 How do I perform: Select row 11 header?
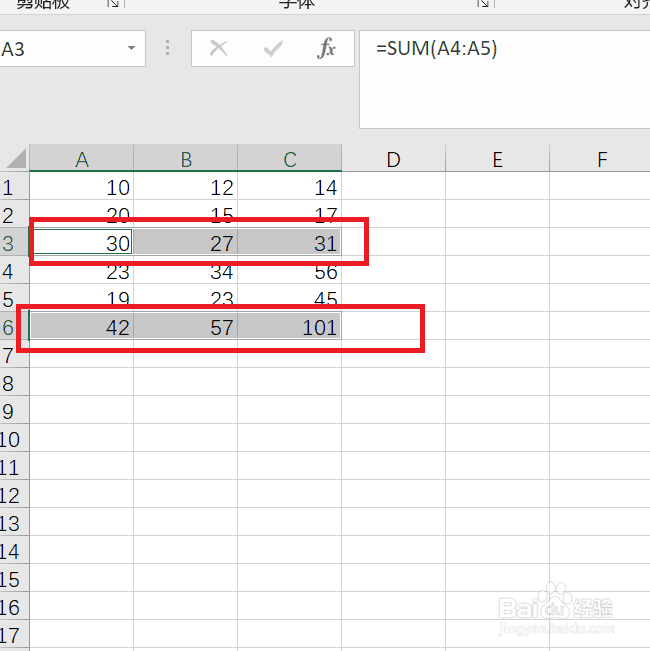click(14, 466)
